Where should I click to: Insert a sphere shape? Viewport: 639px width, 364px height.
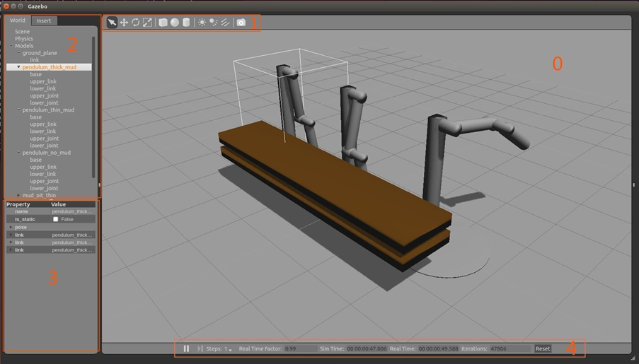click(174, 23)
